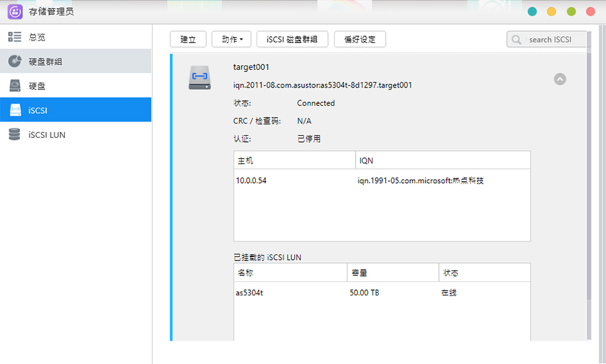Click the 在线 status cell
Viewport: 606px width, 364px height.
[x=448, y=293]
